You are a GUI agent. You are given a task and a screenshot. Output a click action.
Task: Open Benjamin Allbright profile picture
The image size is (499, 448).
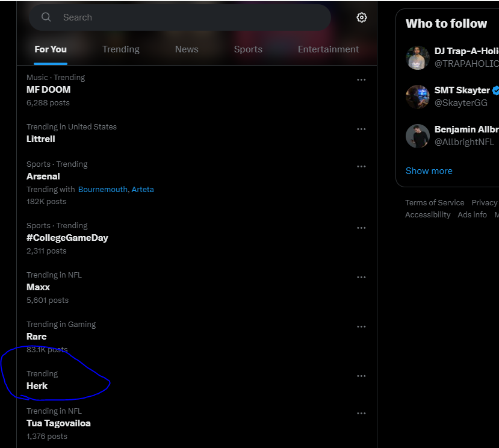[418, 136]
